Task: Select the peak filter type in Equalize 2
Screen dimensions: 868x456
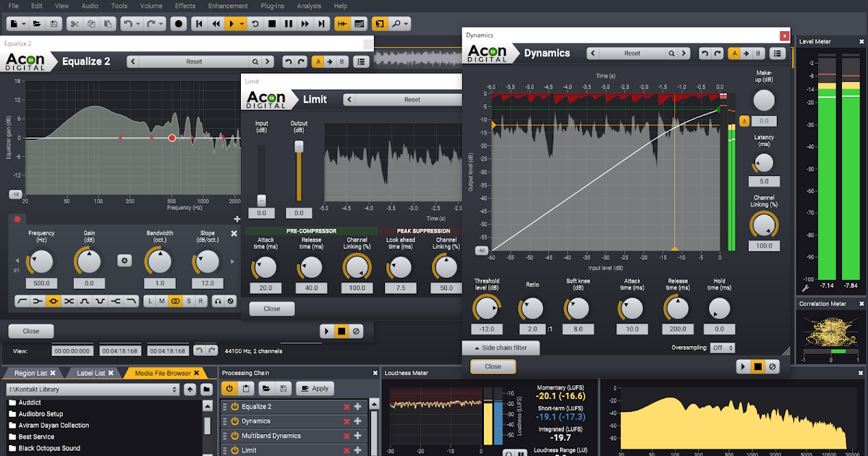Action: pos(53,300)
